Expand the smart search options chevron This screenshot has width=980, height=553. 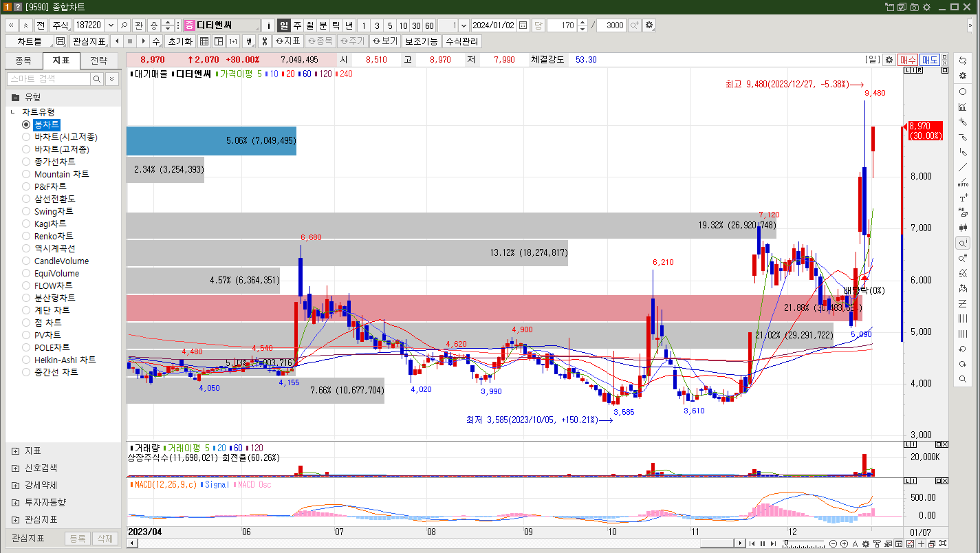(x=111, y=79)
